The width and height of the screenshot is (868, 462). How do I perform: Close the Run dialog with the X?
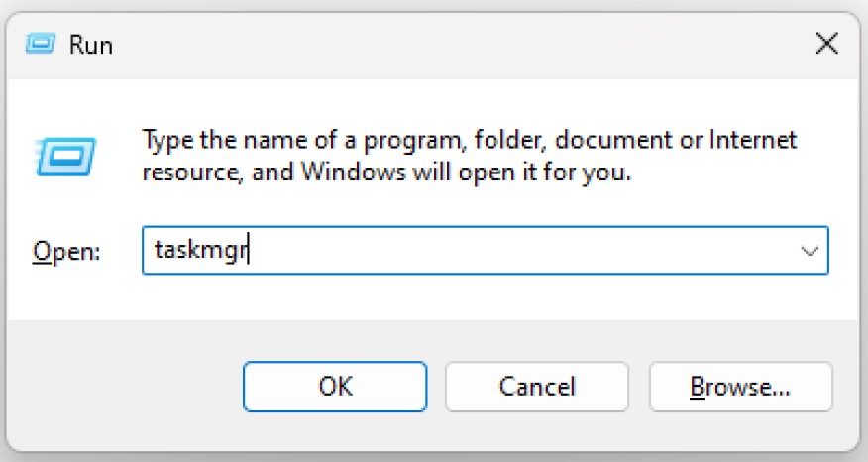point(825,43)
